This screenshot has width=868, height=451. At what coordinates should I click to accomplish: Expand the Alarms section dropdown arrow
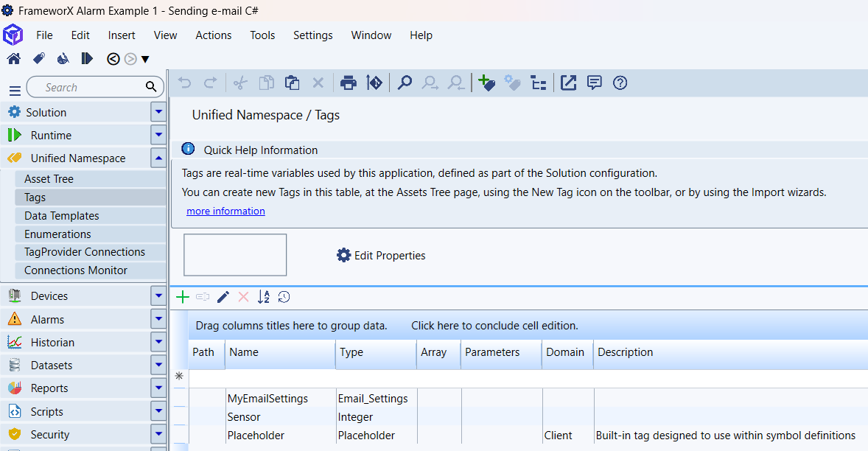pos(158,319)
